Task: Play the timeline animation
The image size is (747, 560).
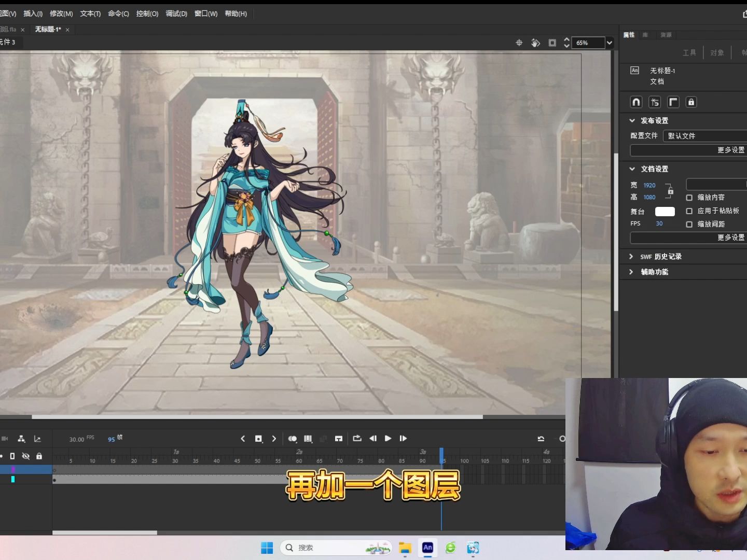Action: (388, 439)
